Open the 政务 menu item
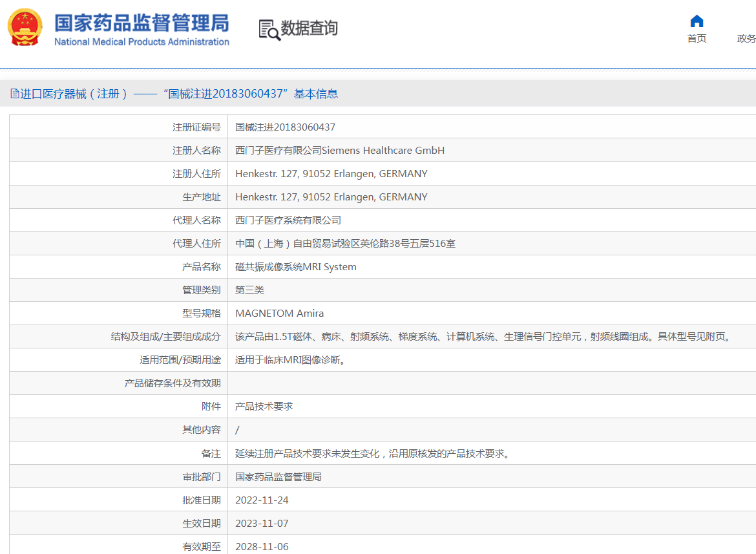Screen dimensions: 756x554 [746, 39]
